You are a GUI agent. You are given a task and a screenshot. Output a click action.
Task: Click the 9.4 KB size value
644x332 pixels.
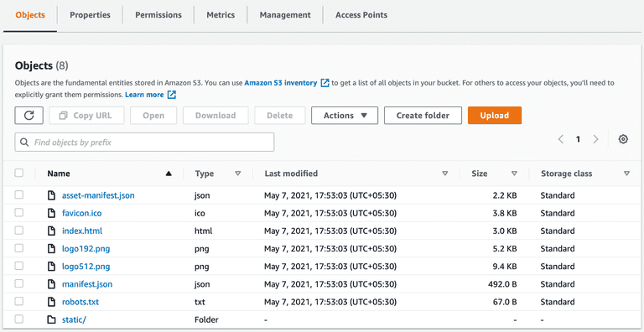[504, 267]
